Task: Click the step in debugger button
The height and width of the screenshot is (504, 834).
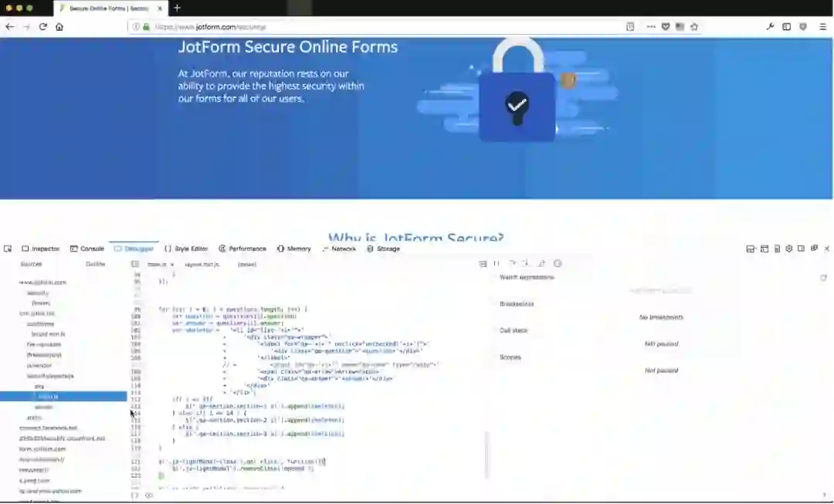Action: coord(526,263)
